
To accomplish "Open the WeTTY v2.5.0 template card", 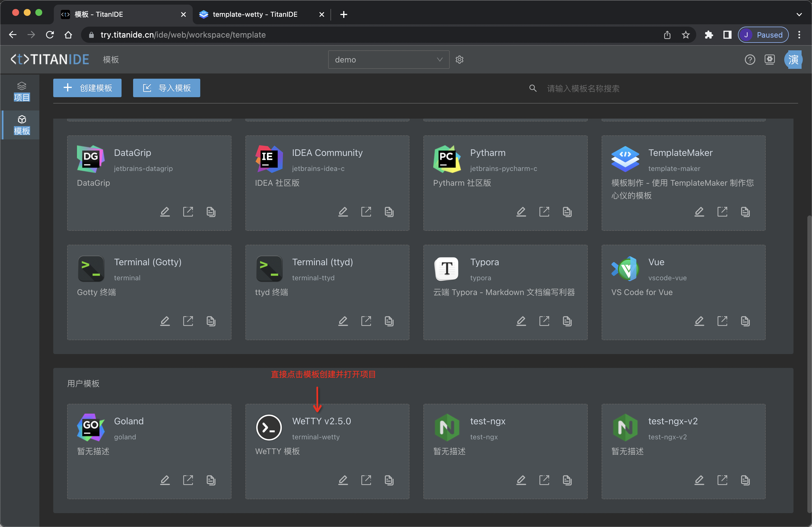I will [322, 421].
